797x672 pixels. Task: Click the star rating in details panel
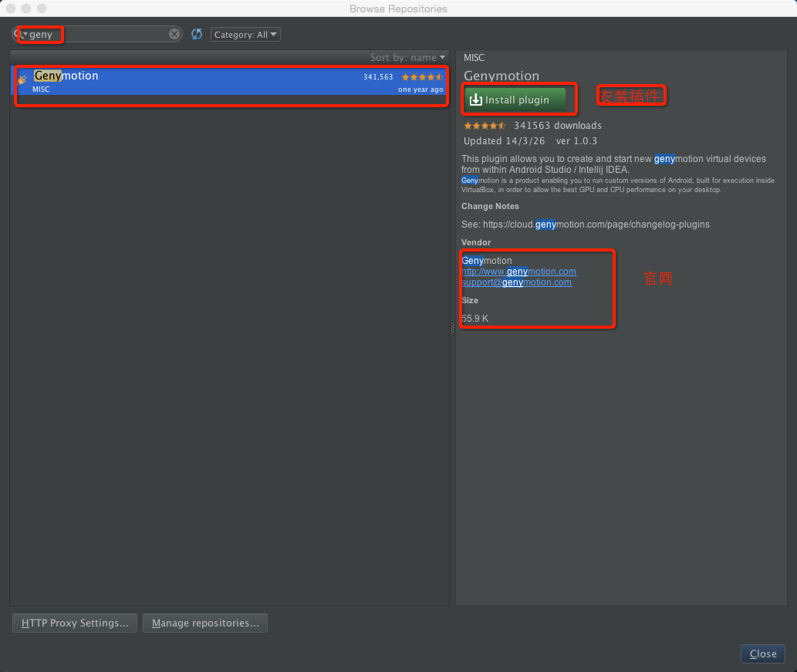(485, 126)
